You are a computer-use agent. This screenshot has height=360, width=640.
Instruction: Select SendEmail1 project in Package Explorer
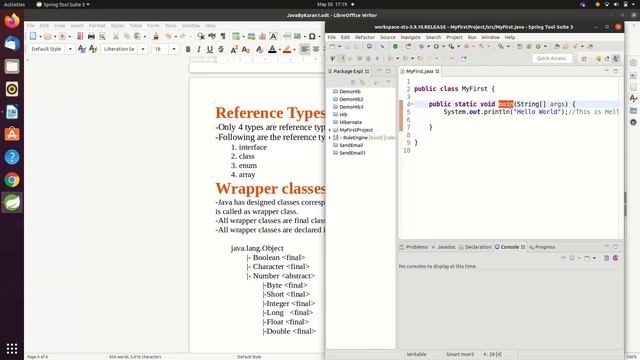pos(352,153)
